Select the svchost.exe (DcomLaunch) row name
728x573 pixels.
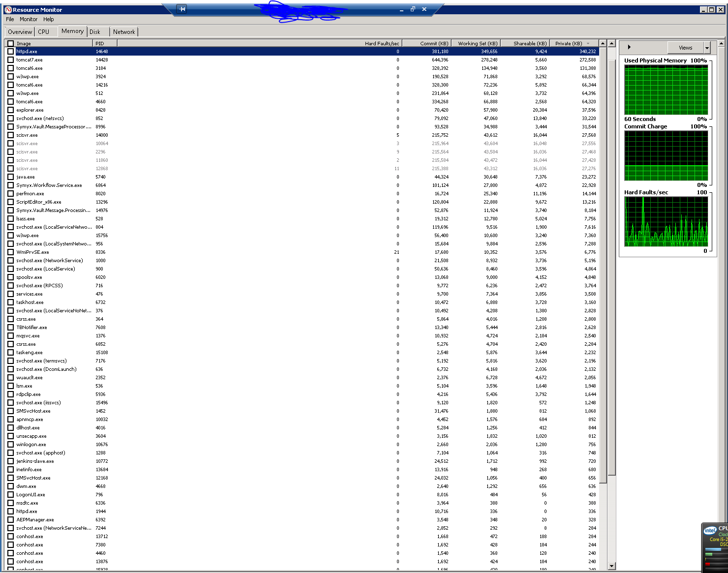click(46, 369)
